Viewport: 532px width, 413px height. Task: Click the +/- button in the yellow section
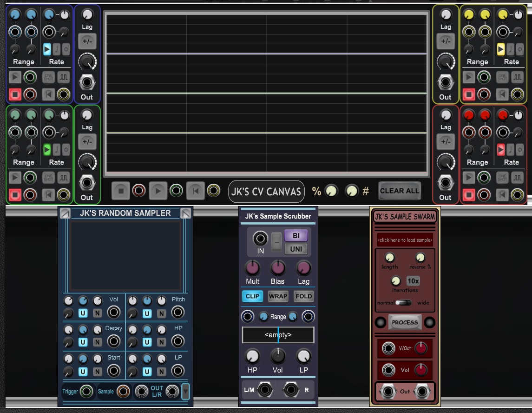tap(446, 41)
